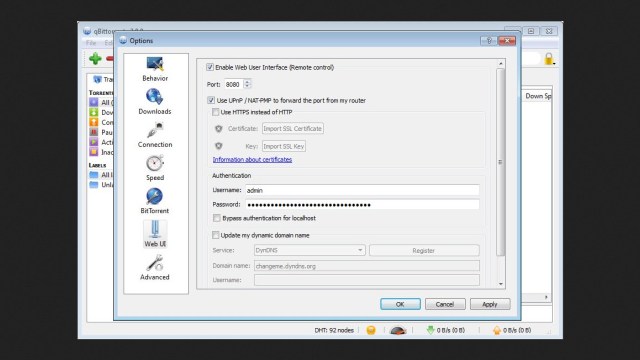Decrease the port number with down arrow
This screenshot has height=360, width=640.
[x=247, y=87]
